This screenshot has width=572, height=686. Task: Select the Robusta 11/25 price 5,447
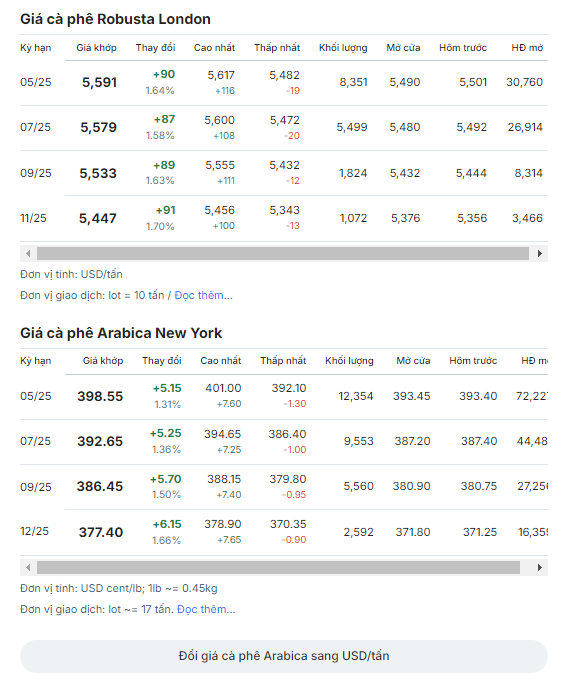pyautogui.click(x=98, y=220)
